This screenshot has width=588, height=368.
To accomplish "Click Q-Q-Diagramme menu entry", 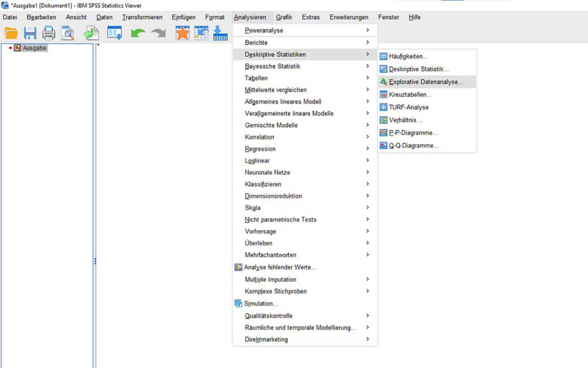I will pyautogui.click(x=413, y=146).
